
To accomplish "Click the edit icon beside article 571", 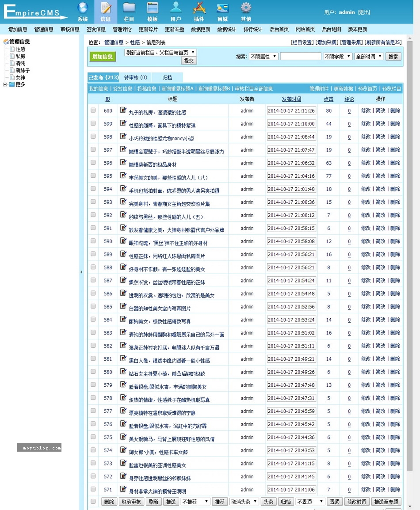I will point(123,489).
